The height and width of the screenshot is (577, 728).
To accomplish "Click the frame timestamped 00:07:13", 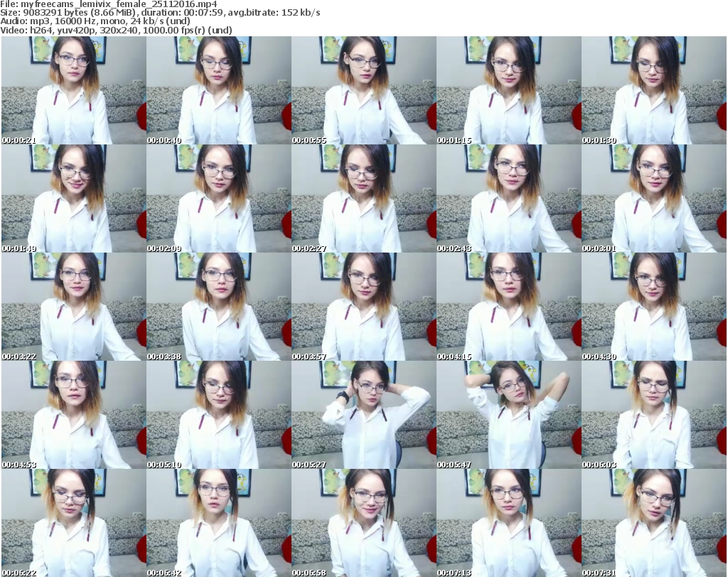I will (x=509, y=523).
